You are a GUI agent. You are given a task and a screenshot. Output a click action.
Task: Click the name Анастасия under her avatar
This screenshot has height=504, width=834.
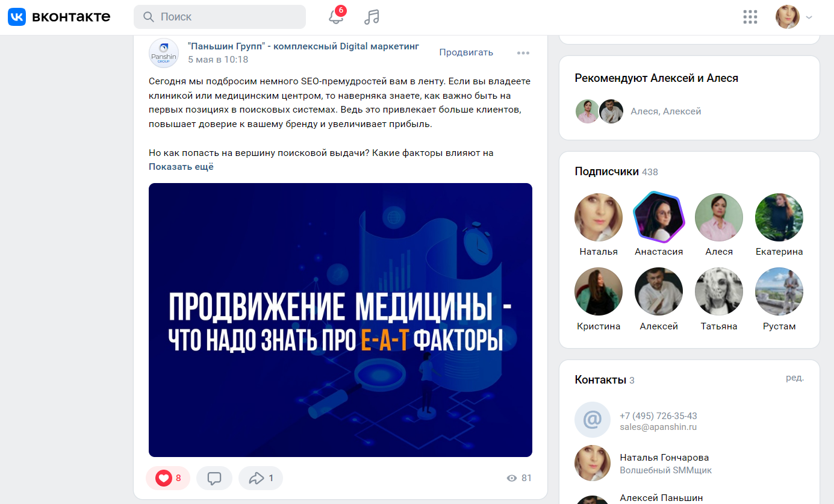659,252
